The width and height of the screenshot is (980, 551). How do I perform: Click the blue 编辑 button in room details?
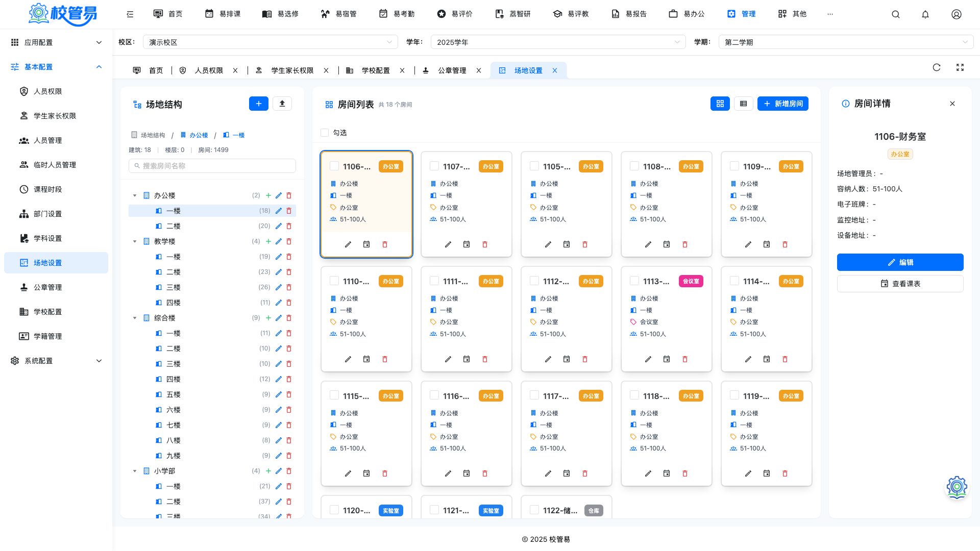[900, 262]
